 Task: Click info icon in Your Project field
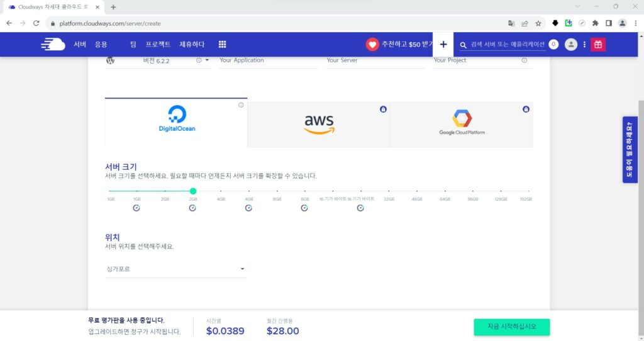point(525,60)
